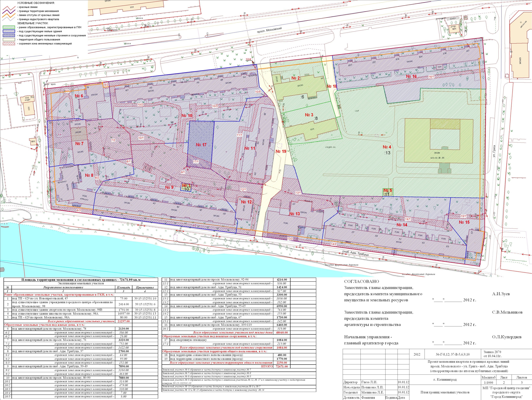532x400 pixels.
Task: Select the № 17 sports ground parcel label
Action: 201,145
